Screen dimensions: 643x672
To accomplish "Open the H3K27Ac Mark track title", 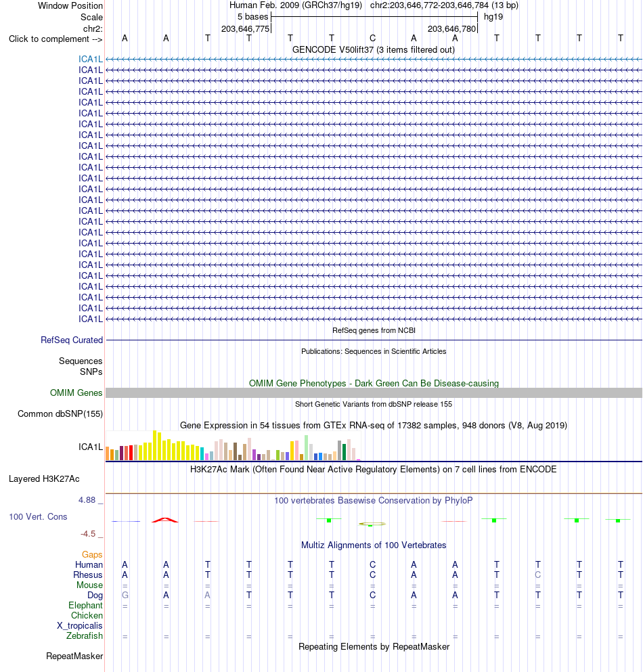I will [374, 469].
